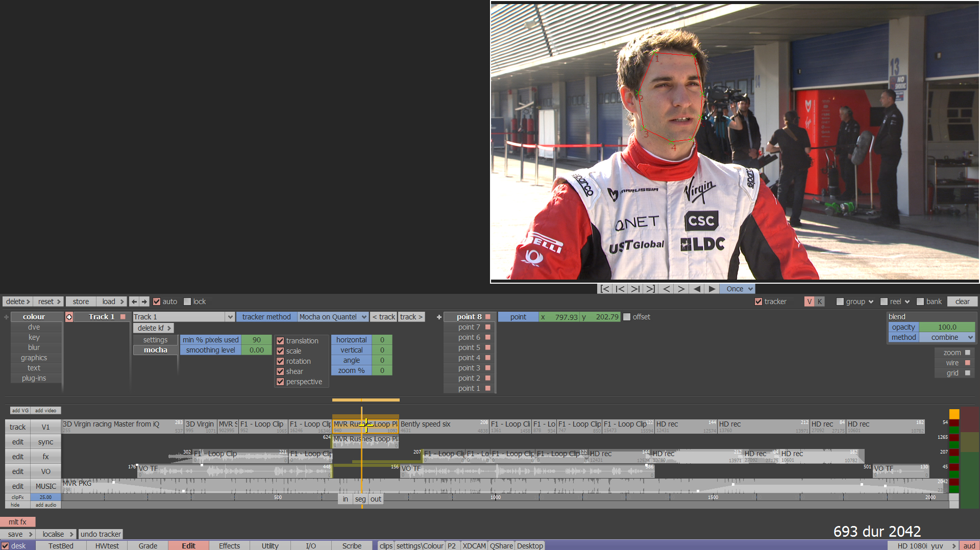980x550 pixels.
Task: Switch to the Effects tab
Action: (x=229, y=545)
